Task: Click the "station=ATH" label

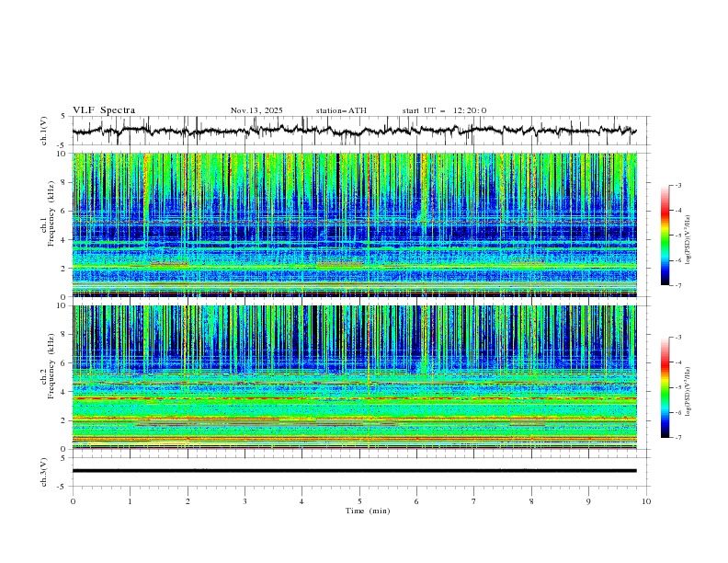Action: pos(341,110)
